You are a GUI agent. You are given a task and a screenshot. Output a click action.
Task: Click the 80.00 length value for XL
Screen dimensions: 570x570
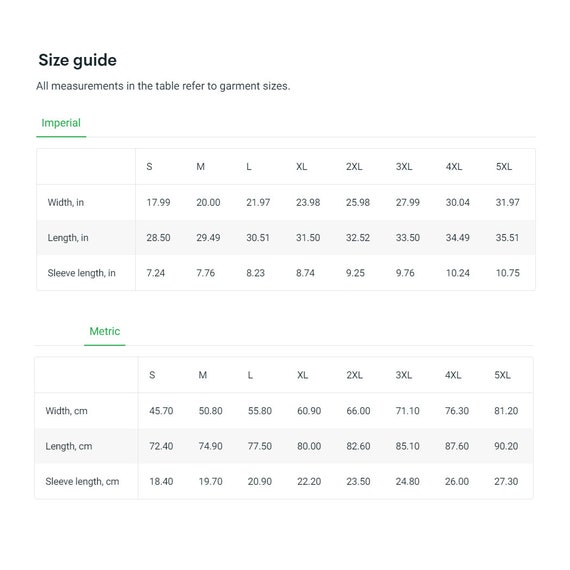pos(309,446)
